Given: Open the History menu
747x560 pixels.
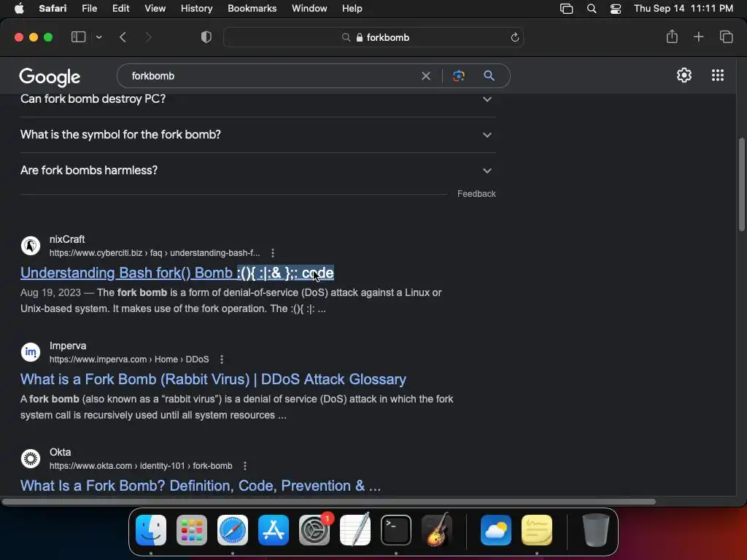Looking at the screenshot, I should point(196,9).
